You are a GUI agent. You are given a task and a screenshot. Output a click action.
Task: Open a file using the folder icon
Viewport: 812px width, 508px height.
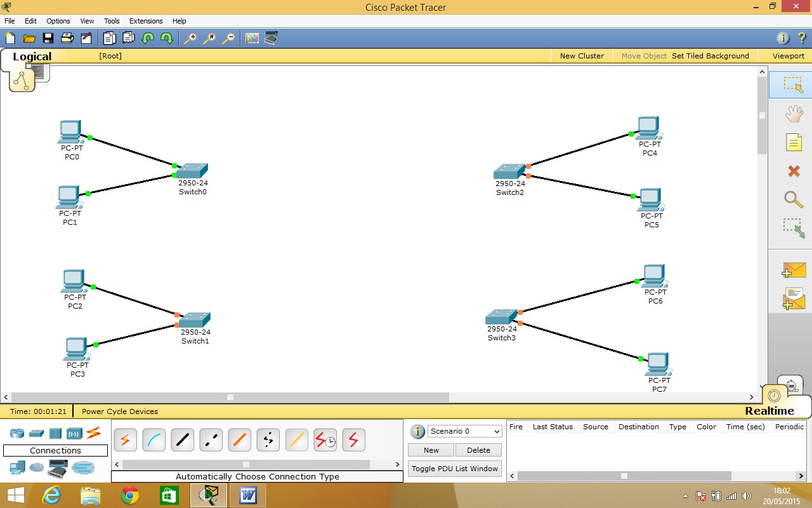(29, 38)
